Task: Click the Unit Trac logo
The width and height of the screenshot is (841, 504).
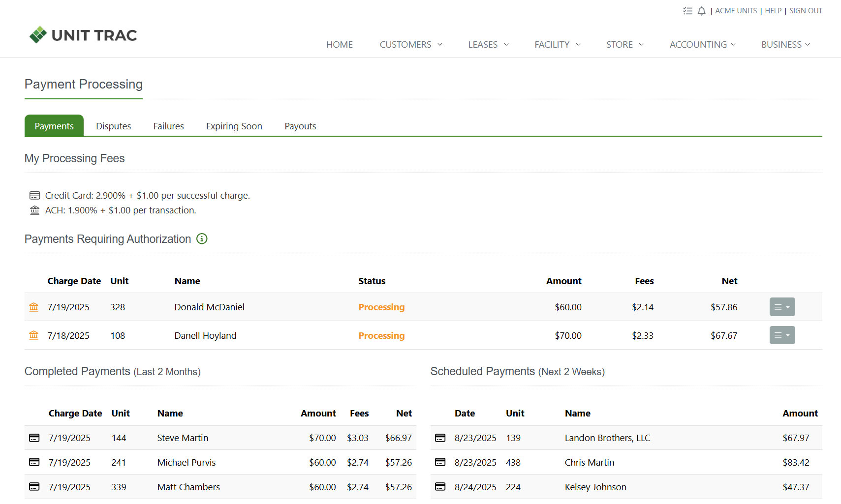Action: (x=83, y=35)
